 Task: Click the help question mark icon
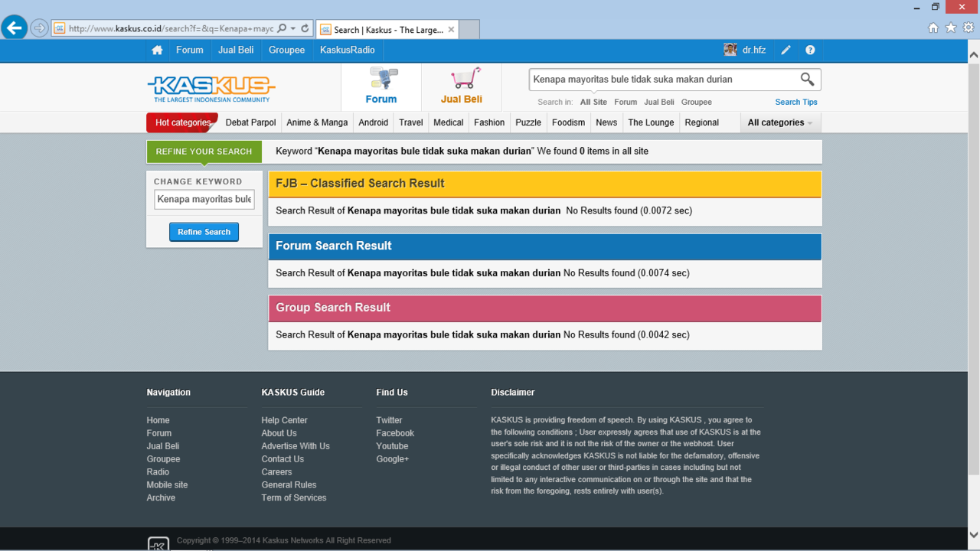click(x=810, y=50)
